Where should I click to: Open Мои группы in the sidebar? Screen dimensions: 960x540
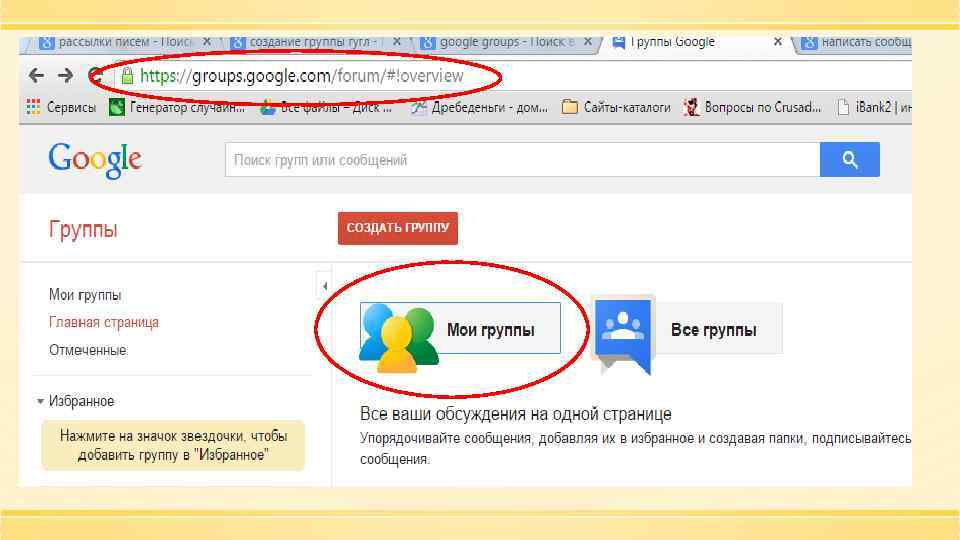click(x=85, y=295)
